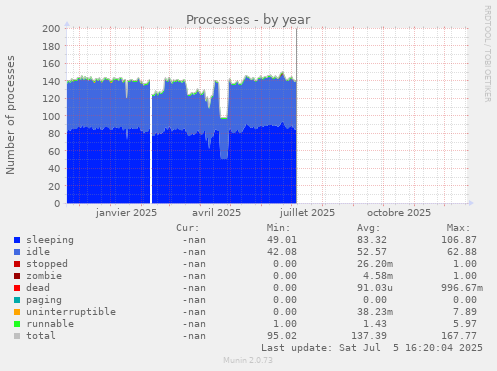Screen dimensions: 497x371
Task: Click total average value 137.39
Action: (369, 336)
